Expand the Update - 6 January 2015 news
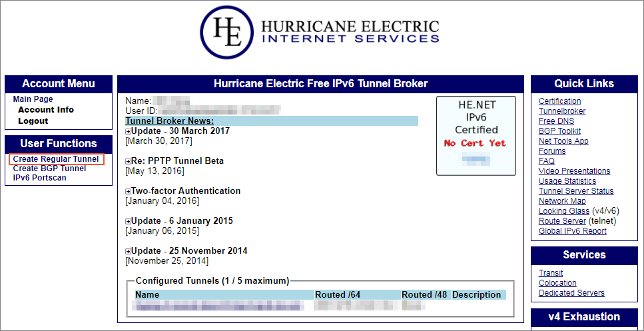This screenshot has width=644, height=331. (128, 221)
